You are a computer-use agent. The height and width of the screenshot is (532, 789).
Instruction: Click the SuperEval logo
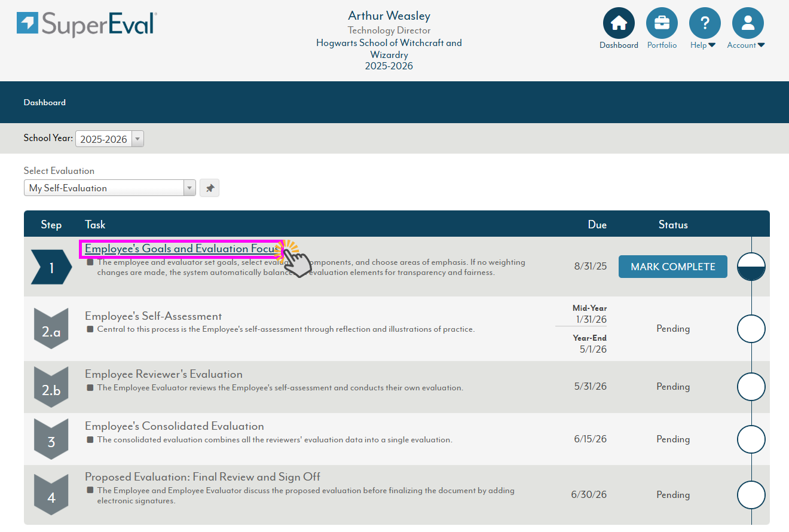click(x=87, y=24)
